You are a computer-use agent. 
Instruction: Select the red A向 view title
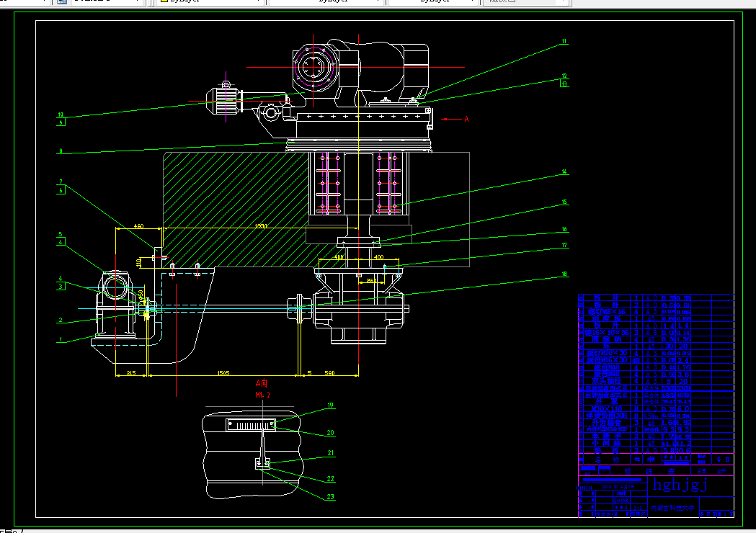[x=262, y=384]
